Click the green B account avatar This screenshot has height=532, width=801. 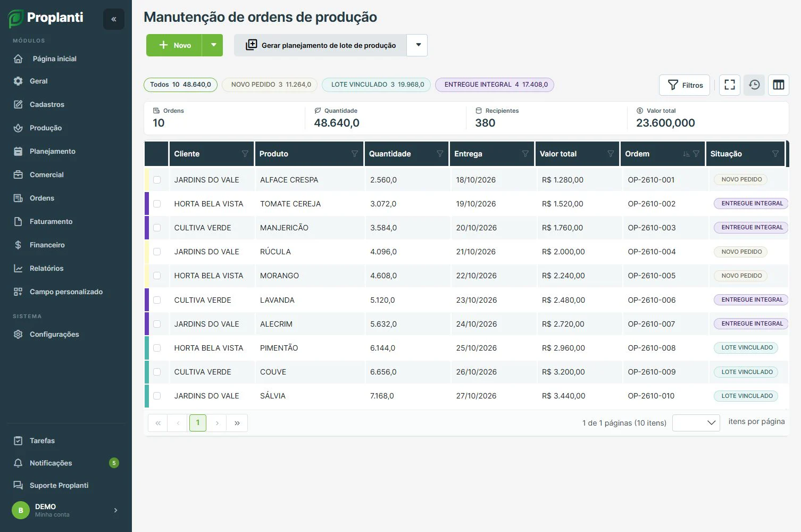point(21,510)
